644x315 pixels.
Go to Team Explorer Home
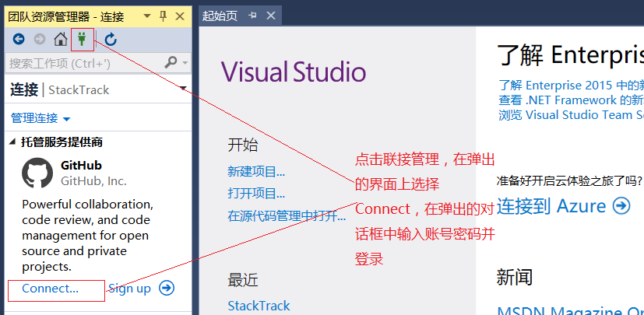pyautogui.click(x=61, y=40)
